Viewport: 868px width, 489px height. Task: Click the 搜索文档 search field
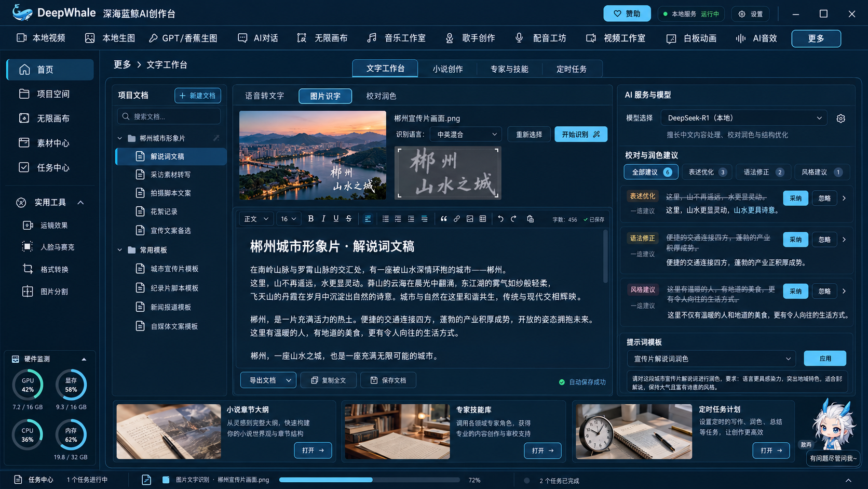169,116
